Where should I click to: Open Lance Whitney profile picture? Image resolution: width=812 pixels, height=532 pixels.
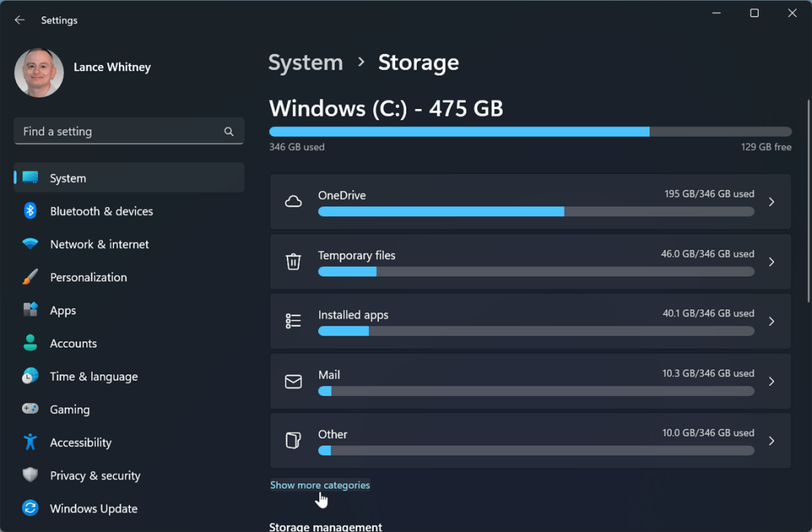[x=39, y=73]
